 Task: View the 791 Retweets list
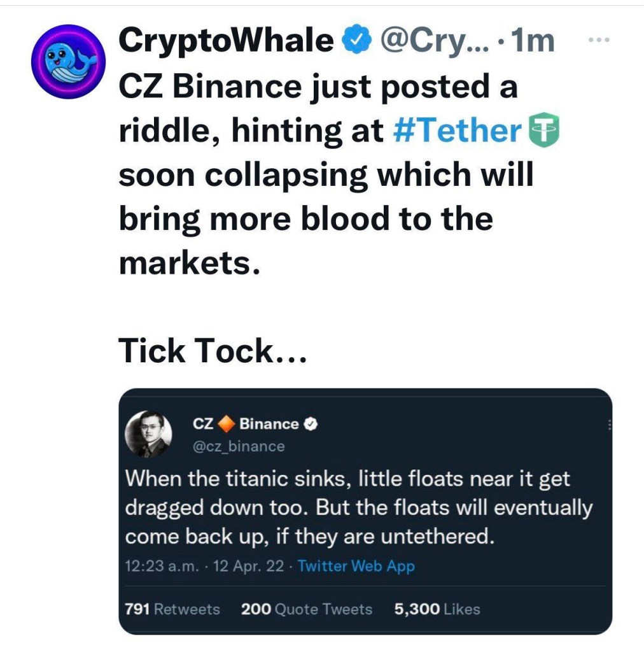(x=172, y=609)
